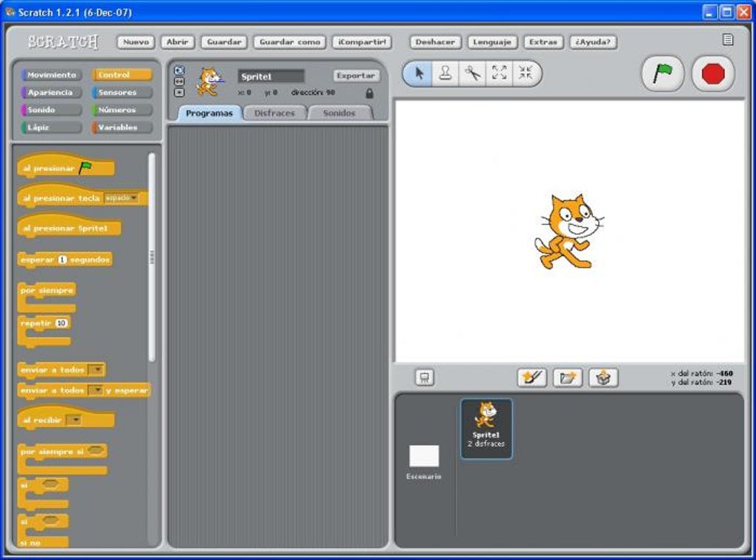Viewport: 756px width, 560px height.
Task: Click the green flag start button
Action: point(663,73)
